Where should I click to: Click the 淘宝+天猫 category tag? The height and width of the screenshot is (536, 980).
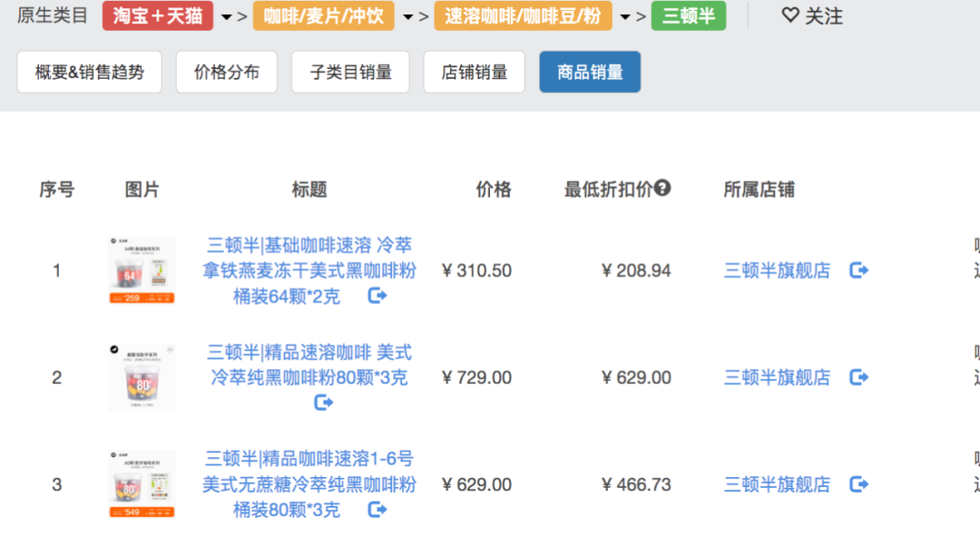(x=158, y=15)
